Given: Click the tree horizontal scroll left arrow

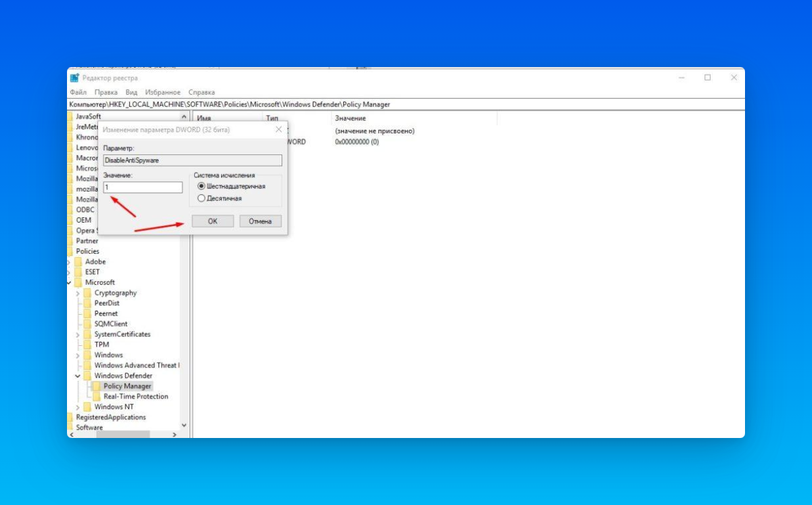Looking at the screenshot, I should point(71,435).
